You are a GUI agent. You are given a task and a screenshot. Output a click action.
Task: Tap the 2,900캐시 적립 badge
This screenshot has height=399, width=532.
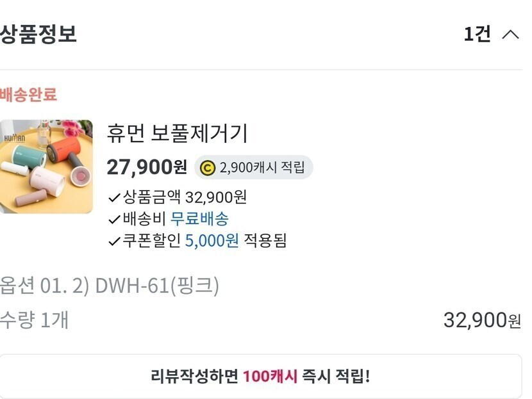tap(253, 167)
